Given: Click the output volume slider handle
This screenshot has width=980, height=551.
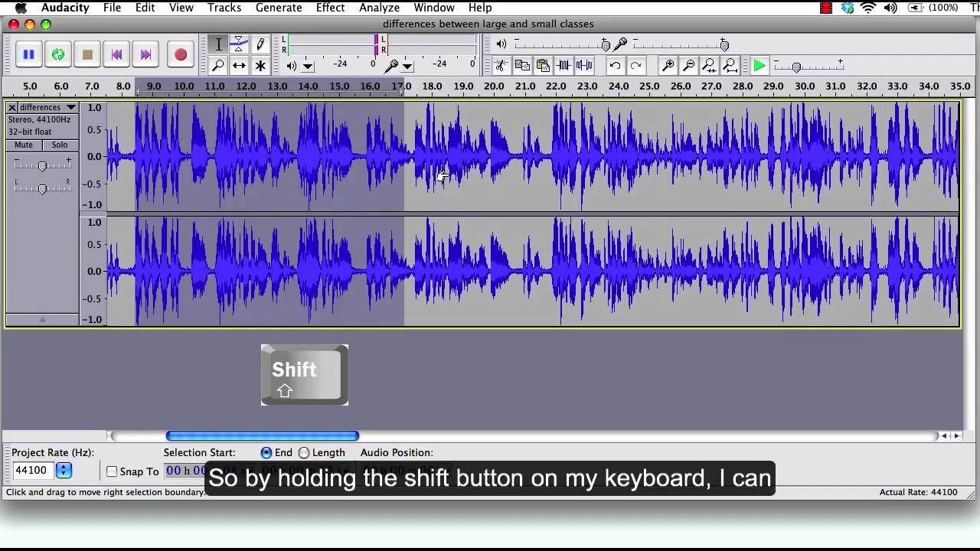Looking at the screenshot, I should (606, 44).
